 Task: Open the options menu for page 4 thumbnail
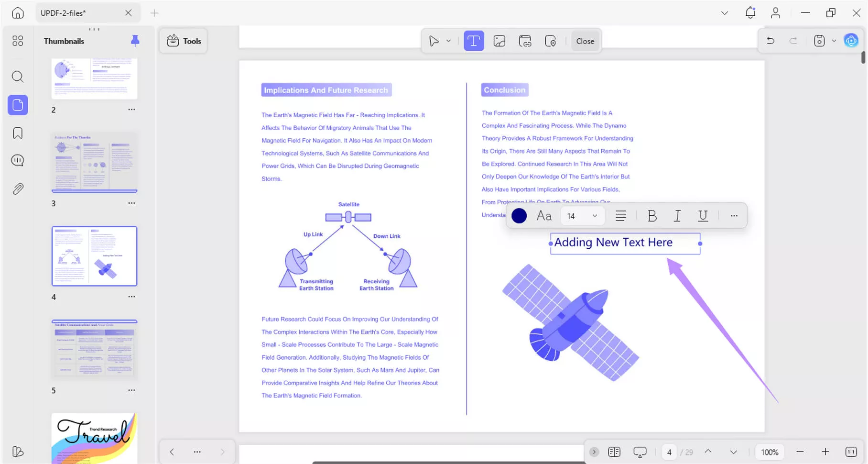tap(131, 296)
